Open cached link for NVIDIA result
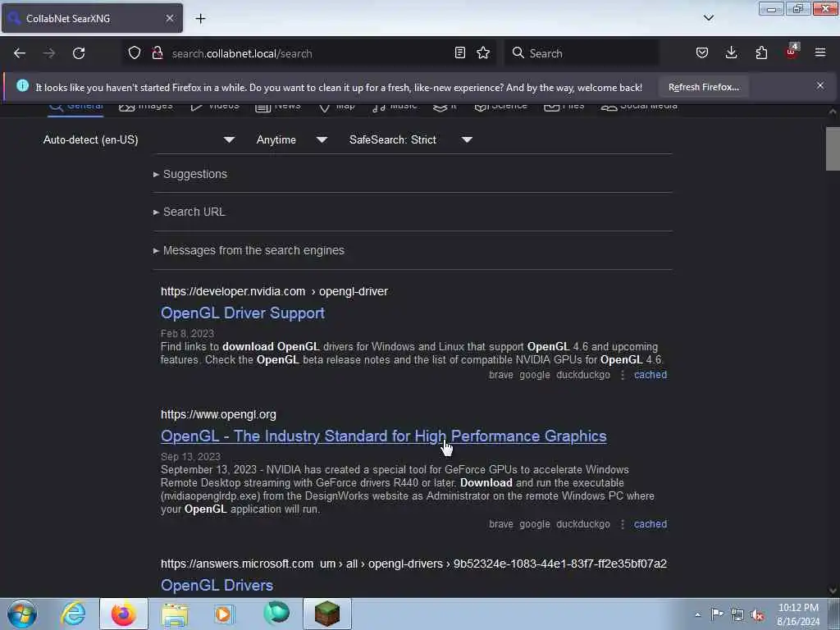 pos(651,374)
